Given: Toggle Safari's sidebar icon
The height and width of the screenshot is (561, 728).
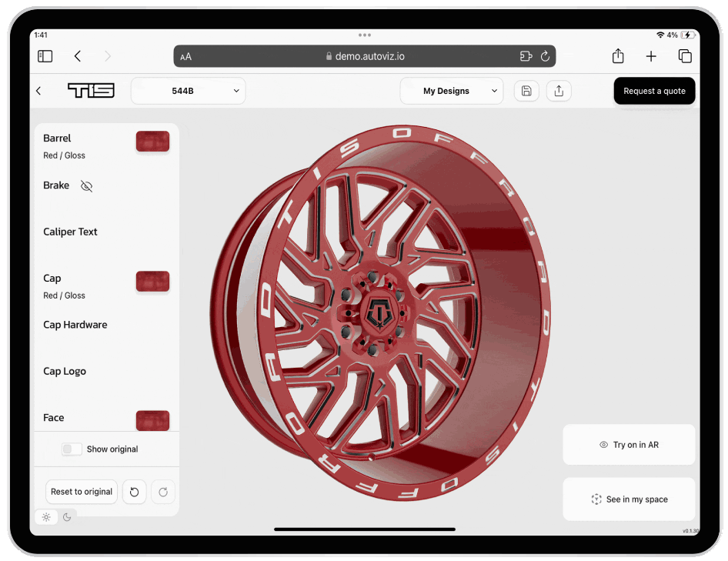Looking at the screenshot, I should [x=45, y=56].
